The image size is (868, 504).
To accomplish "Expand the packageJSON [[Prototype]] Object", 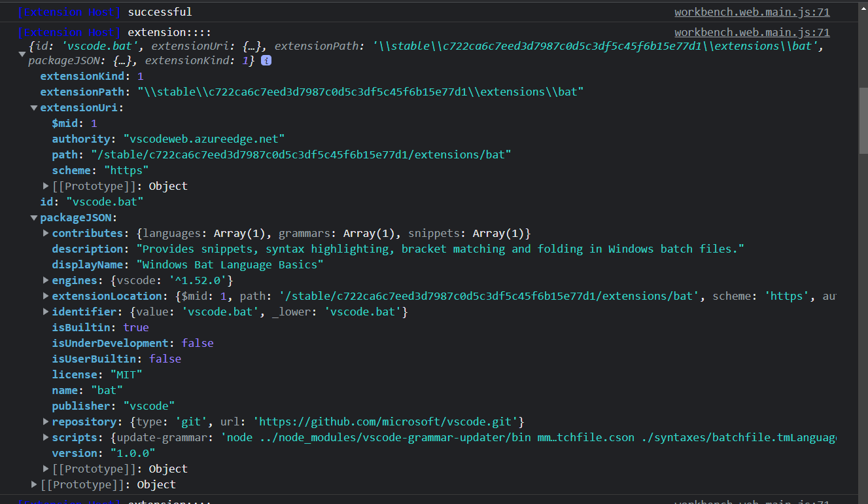I will 45,469.
